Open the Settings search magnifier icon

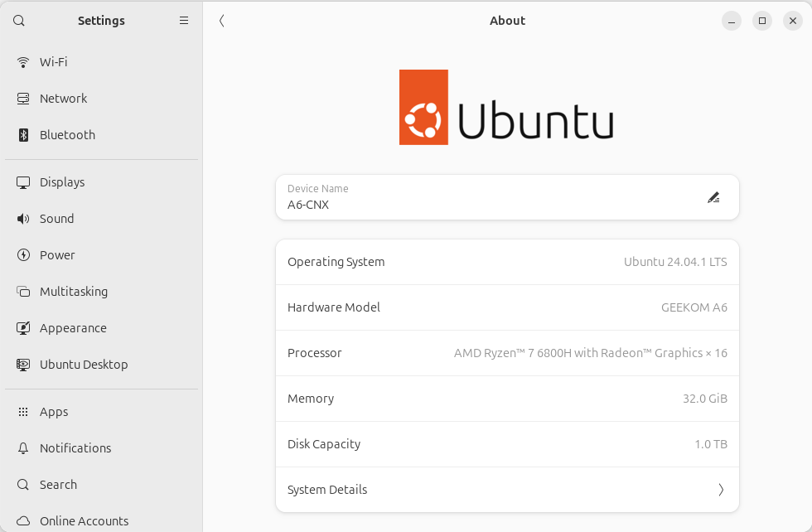18,21
